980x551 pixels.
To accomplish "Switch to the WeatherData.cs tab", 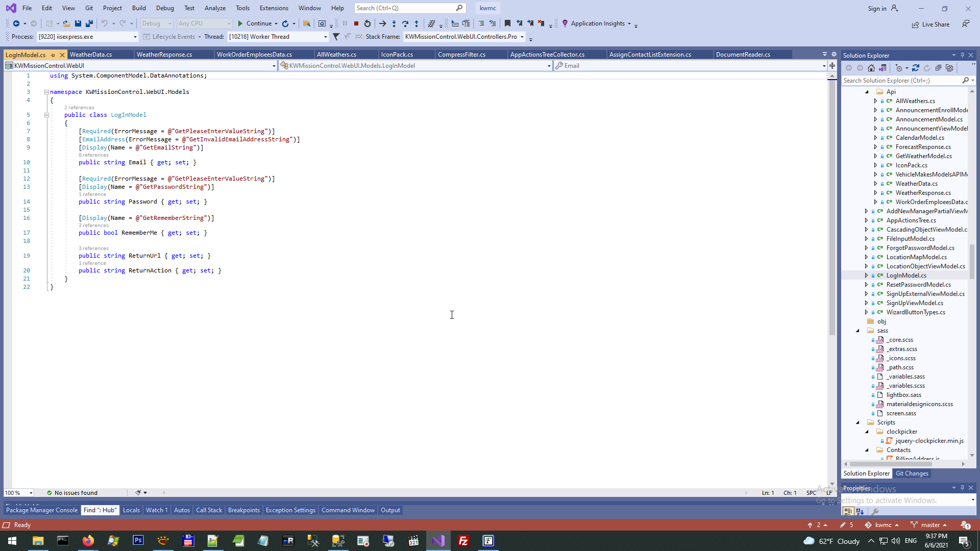I will coord(91,55).
